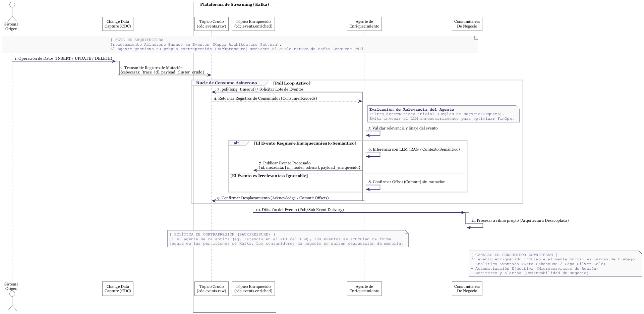Screen dimensions: 644x314
Task: Click the 'Plataforma de Streaming (Kafka)' title
Action: coord(235,4)
